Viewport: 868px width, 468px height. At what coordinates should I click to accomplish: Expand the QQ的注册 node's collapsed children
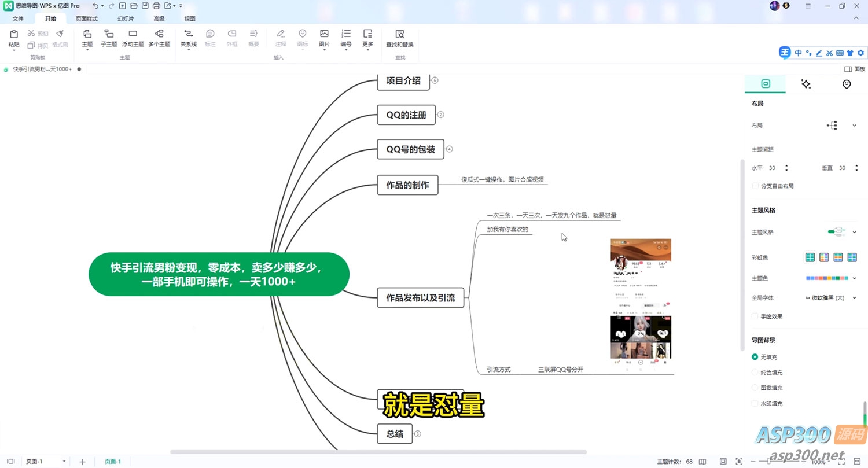(441, 115)
